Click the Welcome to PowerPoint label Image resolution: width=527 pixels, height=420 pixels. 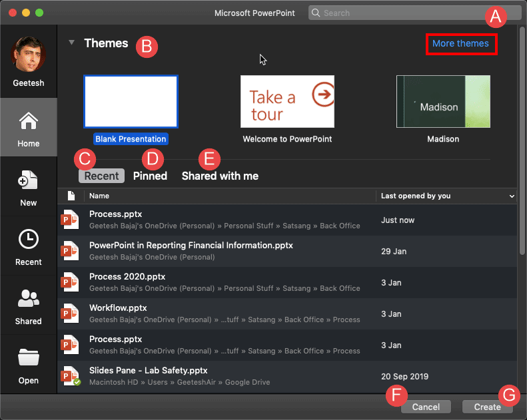tap(287, 139)
